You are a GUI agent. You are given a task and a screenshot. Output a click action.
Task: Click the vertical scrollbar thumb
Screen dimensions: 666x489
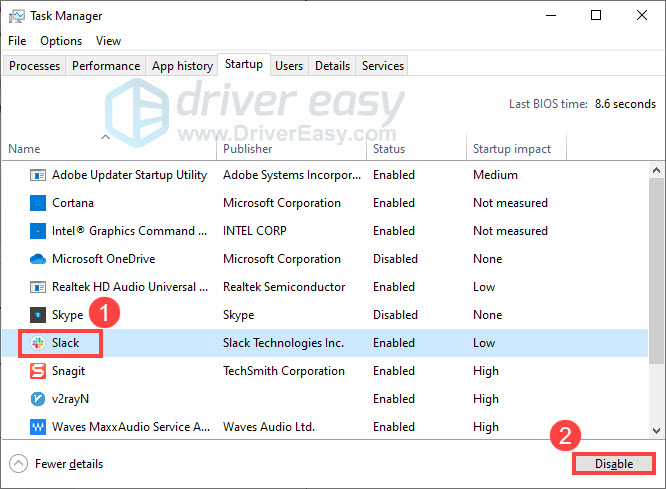tap(656, 271)
